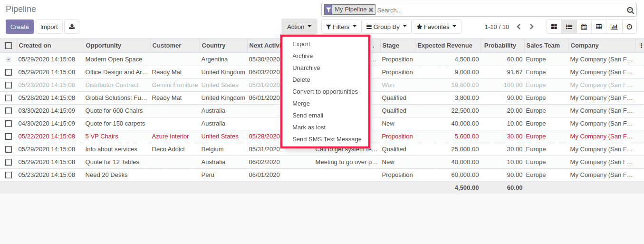
Task: Check the Need 20 Desks row checkbox
Action: [x=9, y=175]
